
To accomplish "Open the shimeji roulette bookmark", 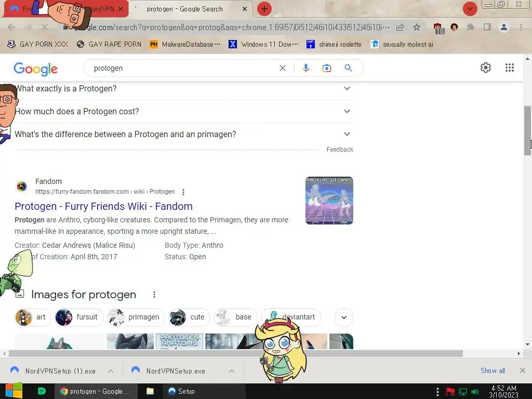I will tap(334, 45).
